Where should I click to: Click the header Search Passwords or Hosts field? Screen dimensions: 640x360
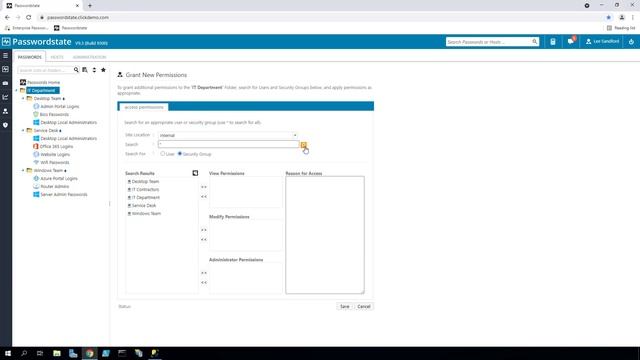[489, 42]
